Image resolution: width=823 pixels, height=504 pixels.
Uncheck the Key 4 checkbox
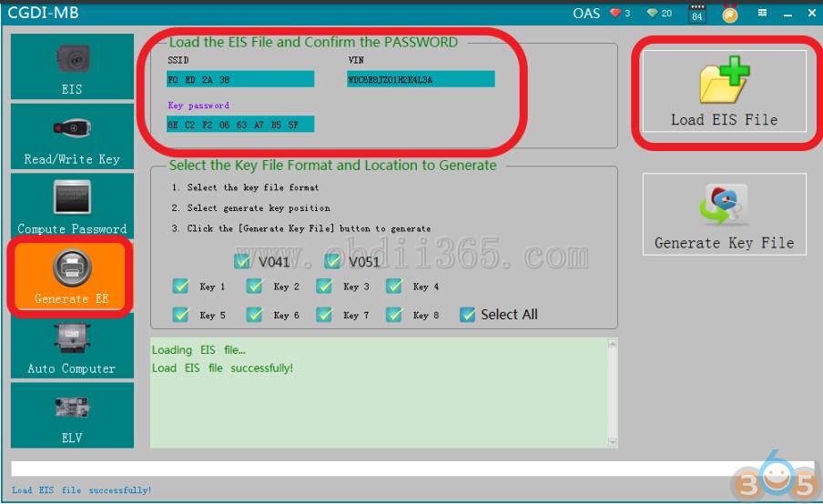coord(393,286)
